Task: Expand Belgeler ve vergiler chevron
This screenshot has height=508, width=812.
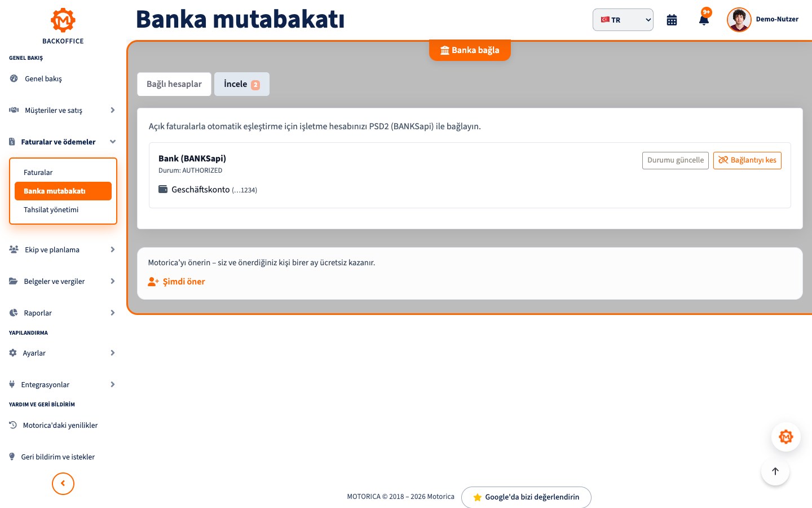Action: pyautogui.click(x=113, y=281)
